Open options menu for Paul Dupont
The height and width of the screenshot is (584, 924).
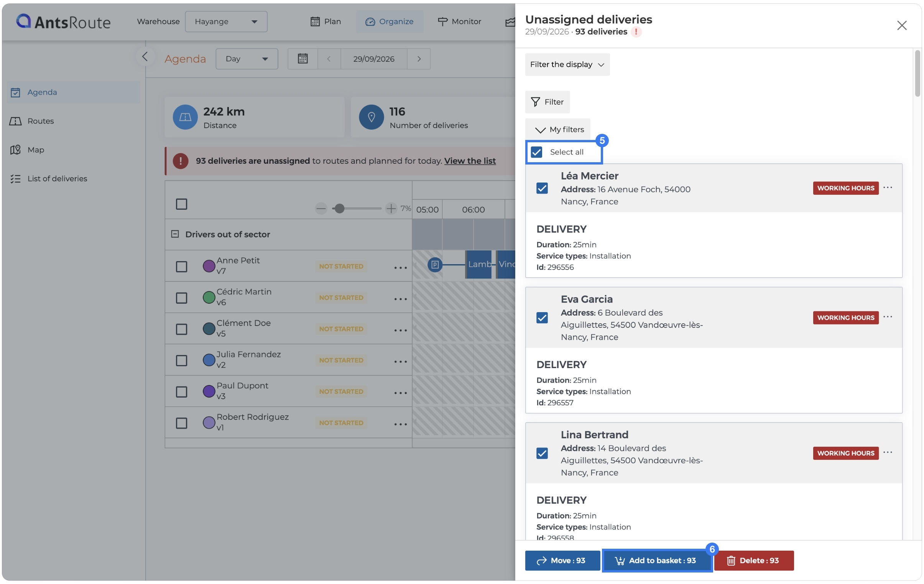[400, 393]
